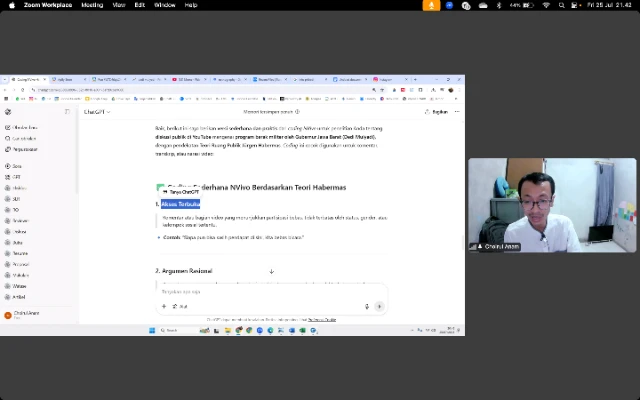Switch to the Instagram browser tab
640x400 pixels.
point(390,80)
